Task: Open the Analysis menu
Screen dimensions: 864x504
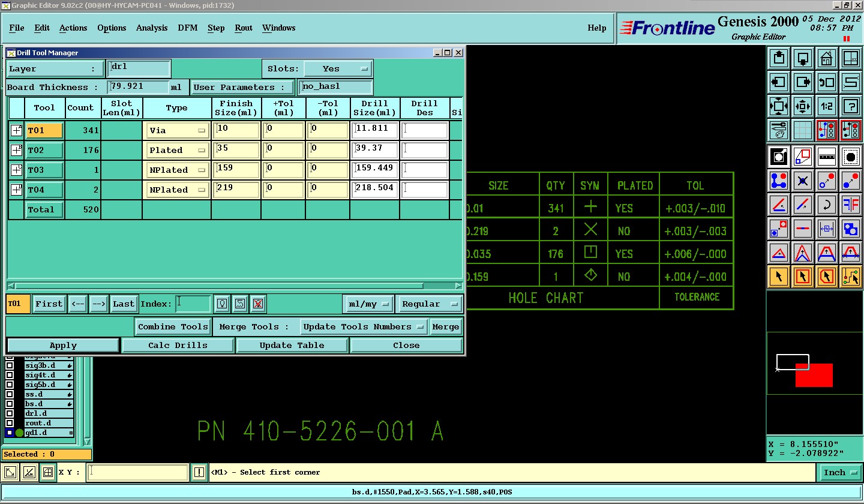Action: click(x=152, y=28)
